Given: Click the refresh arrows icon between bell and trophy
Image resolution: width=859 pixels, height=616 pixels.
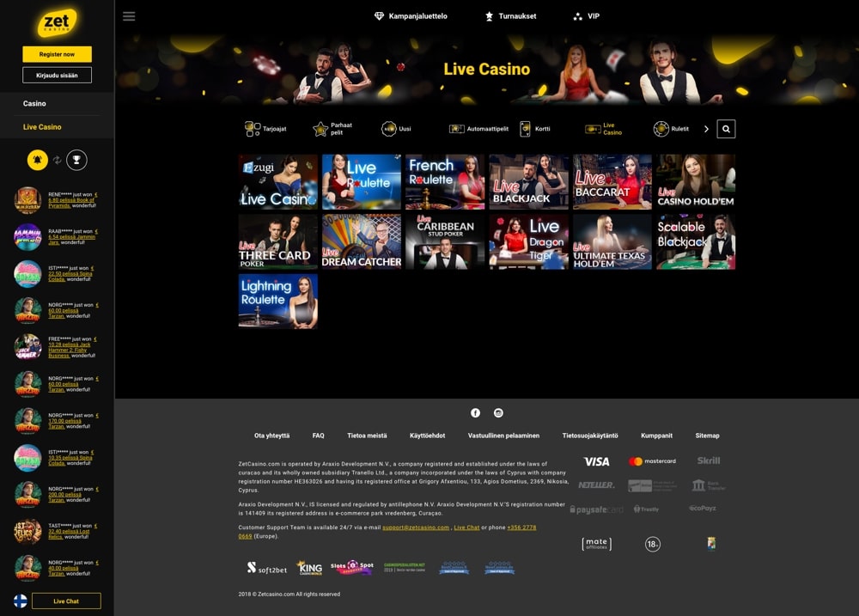Looking at the screenshot, I should 57,160.
